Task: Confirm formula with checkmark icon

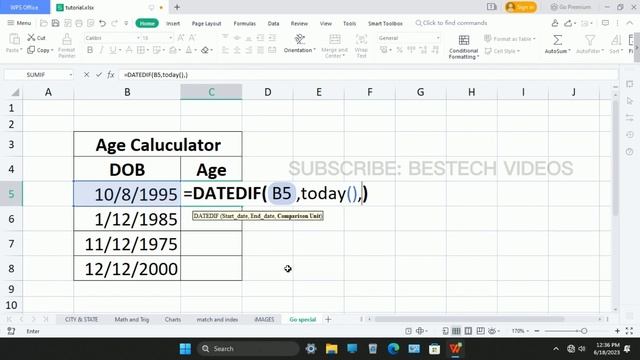Action: tap(98, 75)
